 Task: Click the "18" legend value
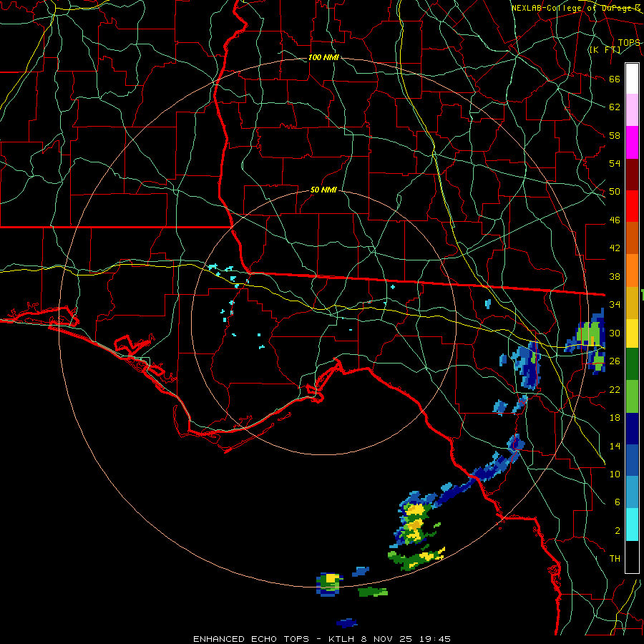point(615,418)
